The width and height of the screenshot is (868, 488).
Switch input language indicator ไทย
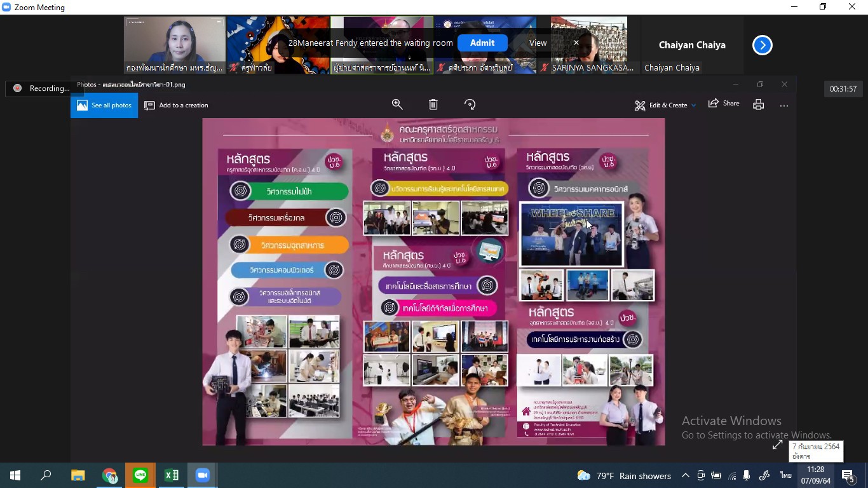click(x=786, y=476)
